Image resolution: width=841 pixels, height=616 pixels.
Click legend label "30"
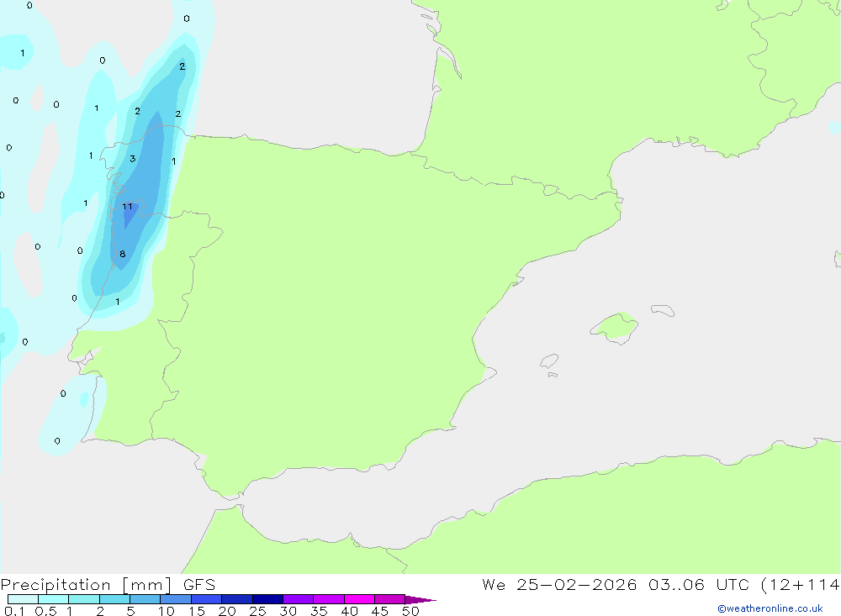click(288, 611)
